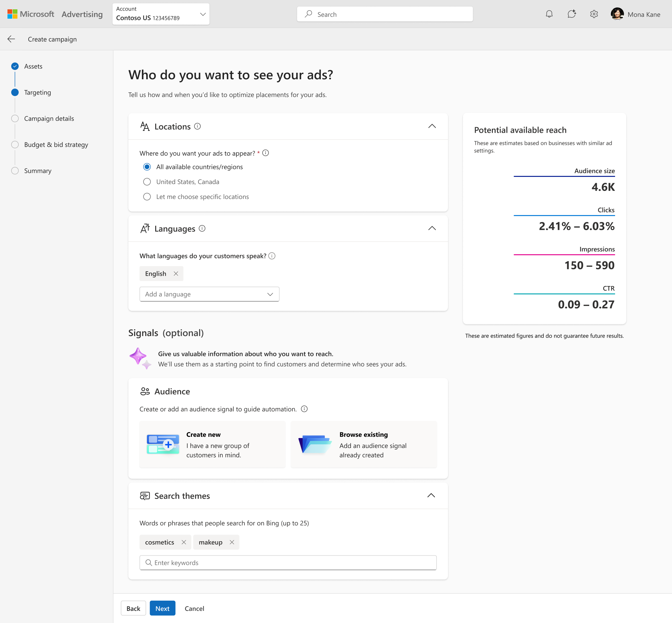The image size is (672, 623).
Task: Click the Microsoft logo icon
Action: click(12, 14)
